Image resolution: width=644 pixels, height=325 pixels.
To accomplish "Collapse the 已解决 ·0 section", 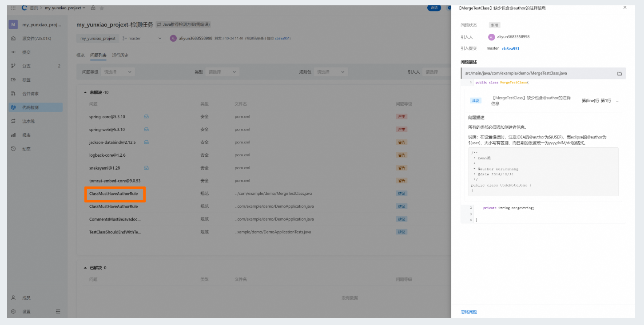I will [85, 268].
